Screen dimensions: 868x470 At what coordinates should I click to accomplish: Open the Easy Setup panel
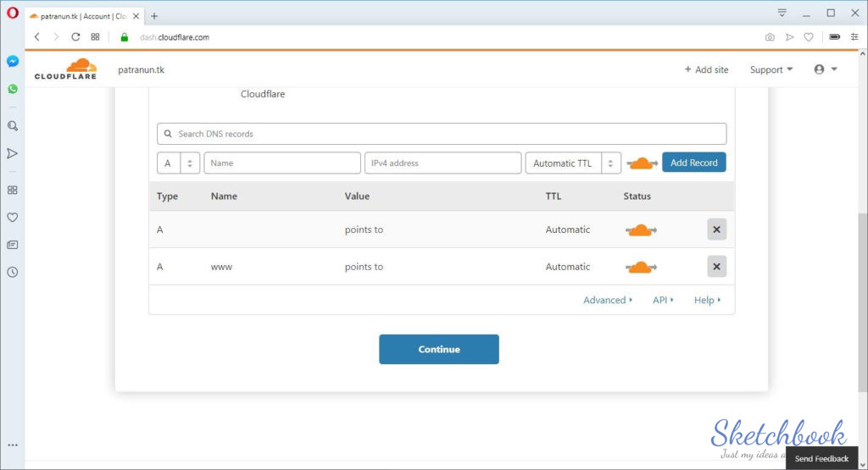[x=854, y=37]
